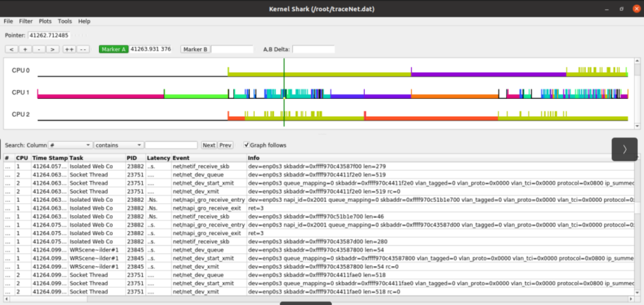Select the net_dev_xmit row with len=518 rc=0
Viewport: 644px width, 305px height.
[318, 291]
